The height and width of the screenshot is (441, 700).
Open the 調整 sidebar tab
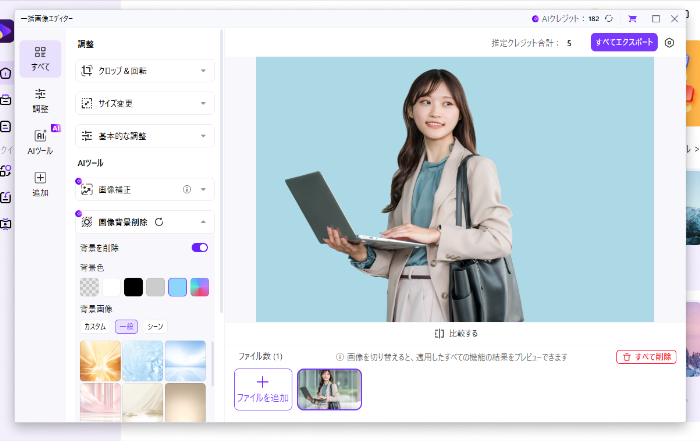click(40, 100)
